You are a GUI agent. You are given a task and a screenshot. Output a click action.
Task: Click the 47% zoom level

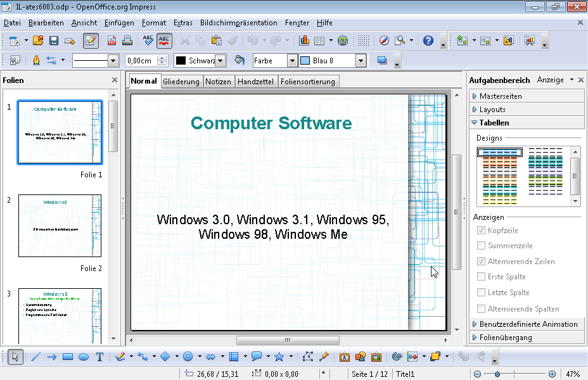coord(573,374)
